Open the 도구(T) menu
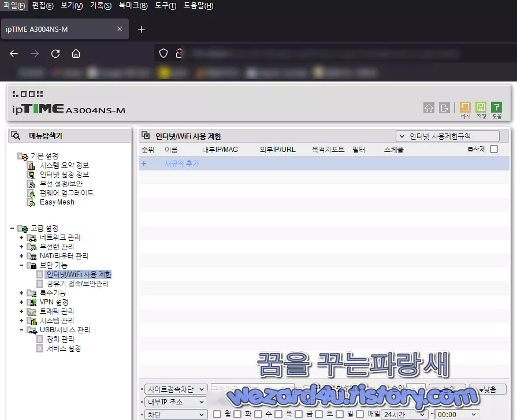The image size is (517, 420). 166,6
